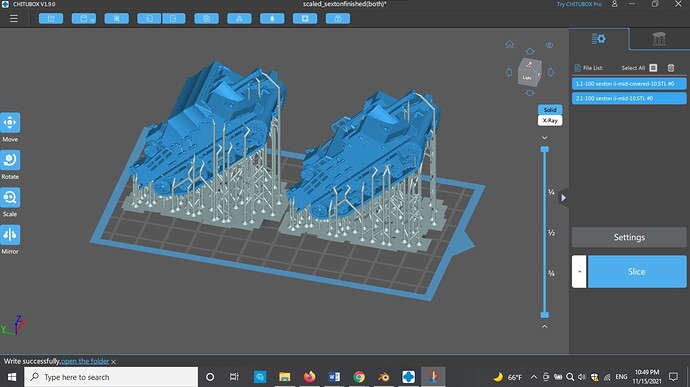Select the Move tool
This screenshot has width=690, height=387.
10,122
